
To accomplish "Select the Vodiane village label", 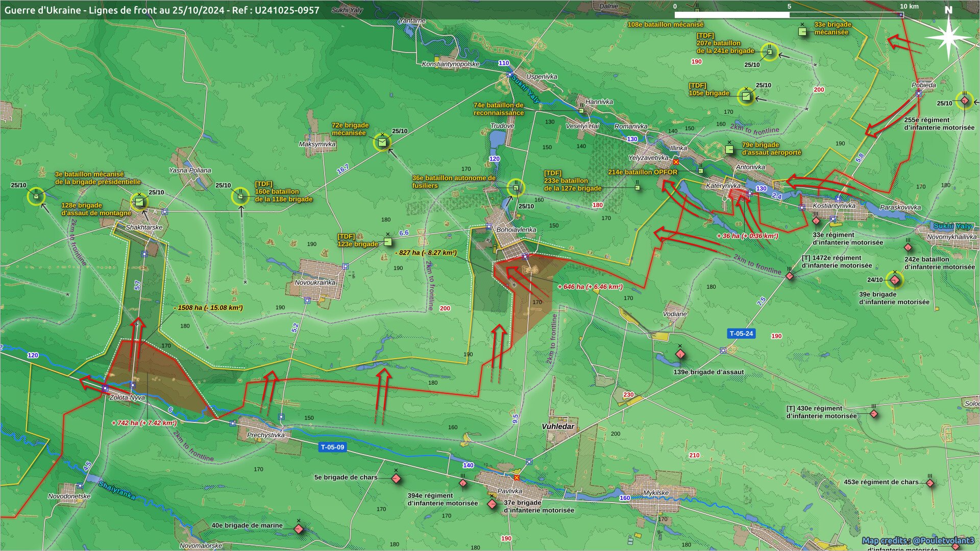I will [x=675, y=314].
